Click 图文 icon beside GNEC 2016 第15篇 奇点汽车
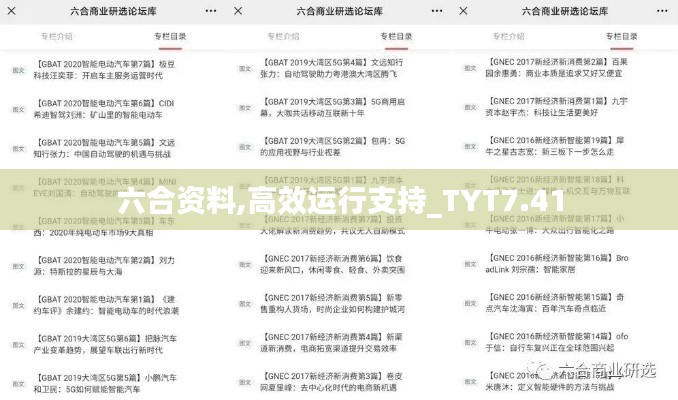The height and width of the screenshot is (400, 678). (470, 303)
